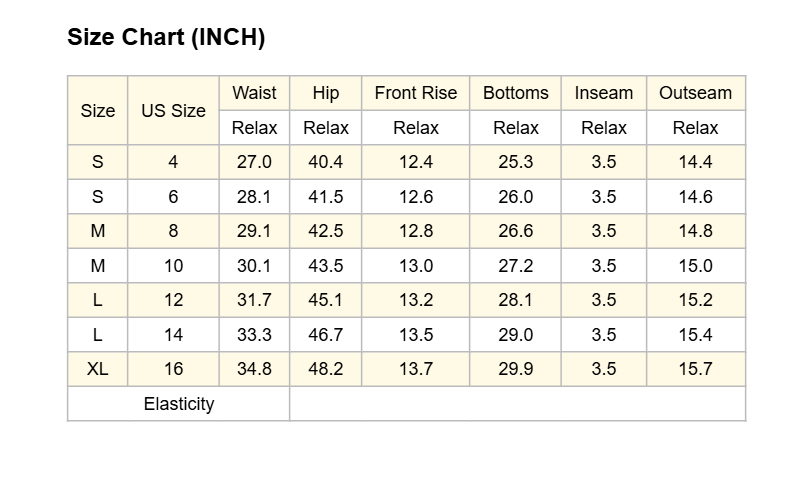This screenshot has height=500, width=803.
Task: Click the Size Chart (INCH) title
Action: (166, 37)
